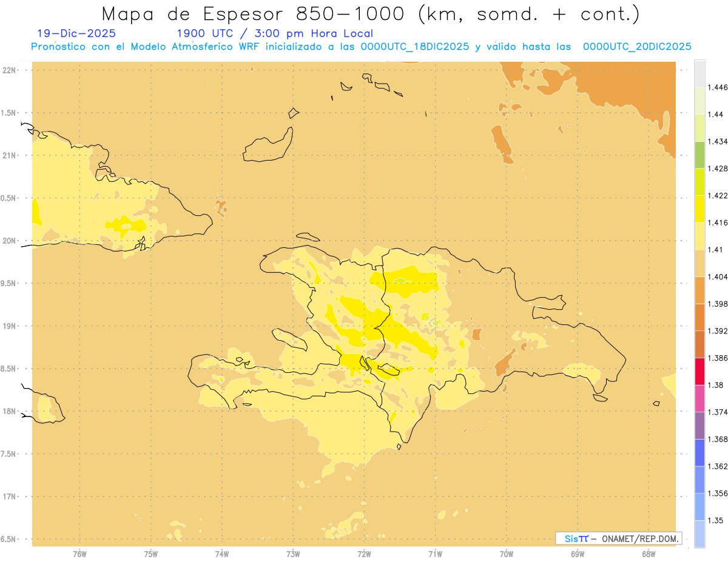Click the latitude label '20N'
Viewport: 728px width, 562px height.
10,241
